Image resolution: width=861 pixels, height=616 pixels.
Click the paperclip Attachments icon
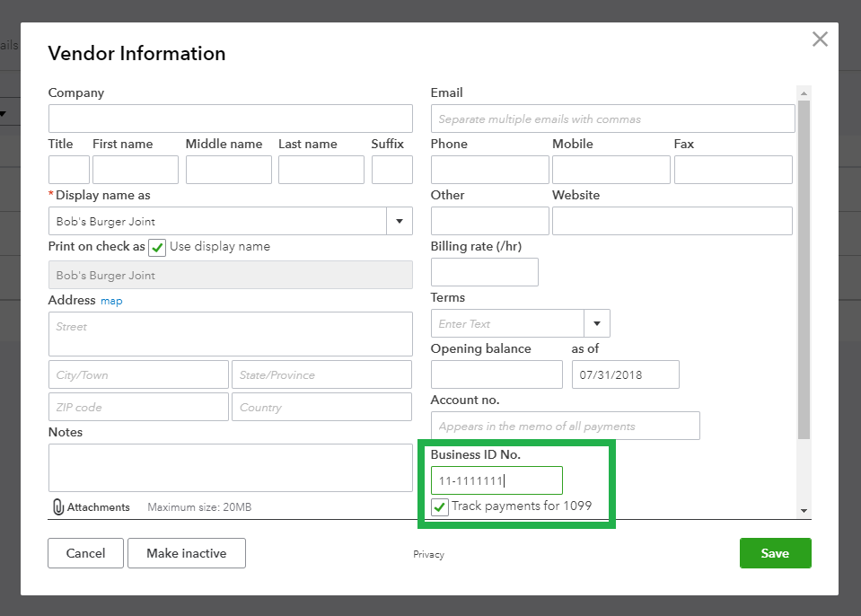(x=58, y=507)
